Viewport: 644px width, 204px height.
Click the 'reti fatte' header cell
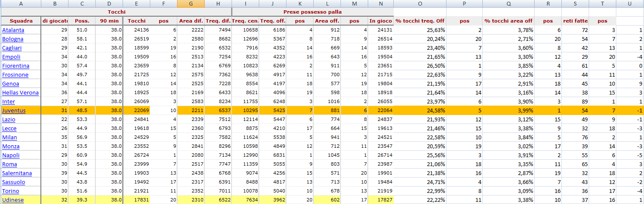click(575, 20)
